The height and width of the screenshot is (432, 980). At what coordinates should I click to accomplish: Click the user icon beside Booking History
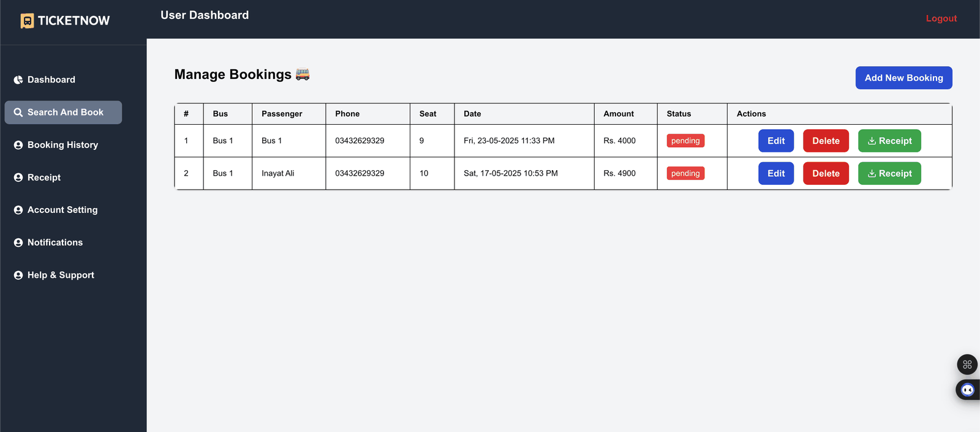(x=18, y=145)
